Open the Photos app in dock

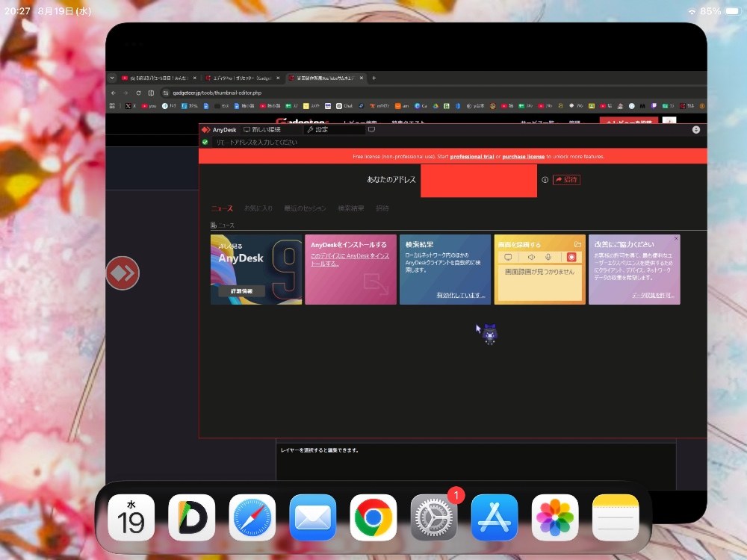(x=555, y=517)
